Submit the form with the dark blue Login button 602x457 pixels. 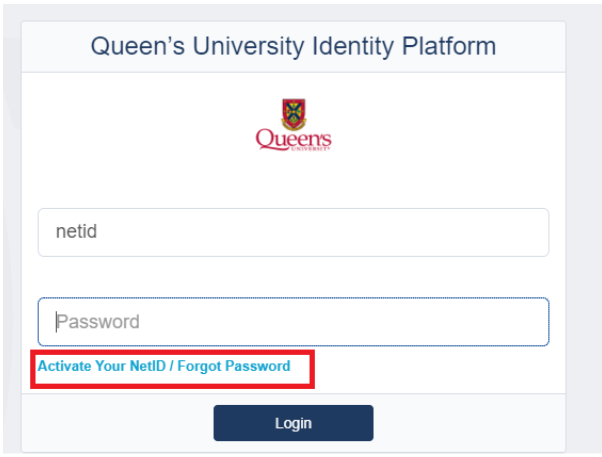pos(293,423)
